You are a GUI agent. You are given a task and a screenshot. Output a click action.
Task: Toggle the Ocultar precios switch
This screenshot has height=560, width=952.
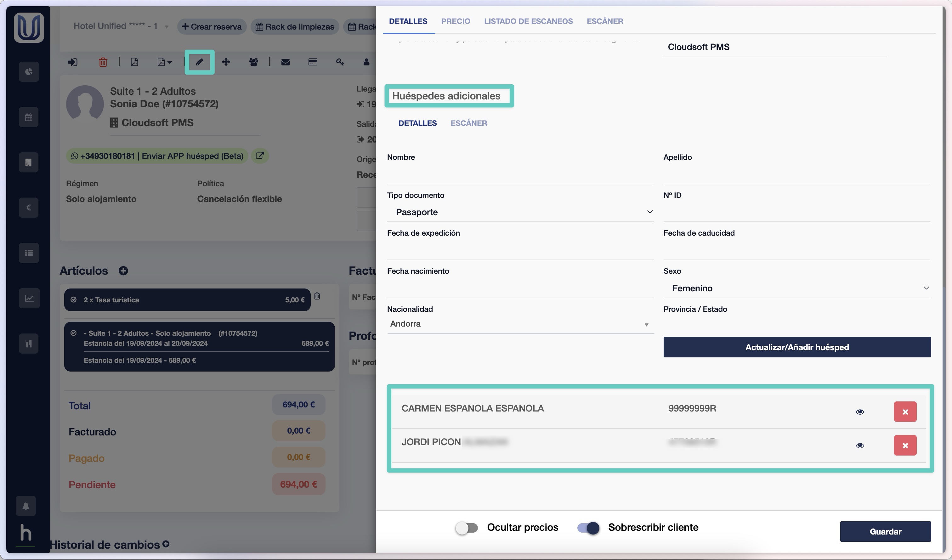coord(467,528)
